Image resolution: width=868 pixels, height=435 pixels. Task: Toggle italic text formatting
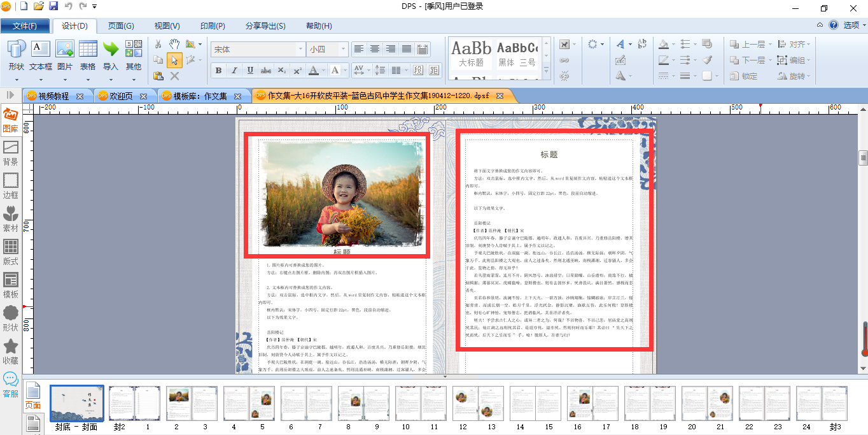pyautogui.click(x=234, y=70)
